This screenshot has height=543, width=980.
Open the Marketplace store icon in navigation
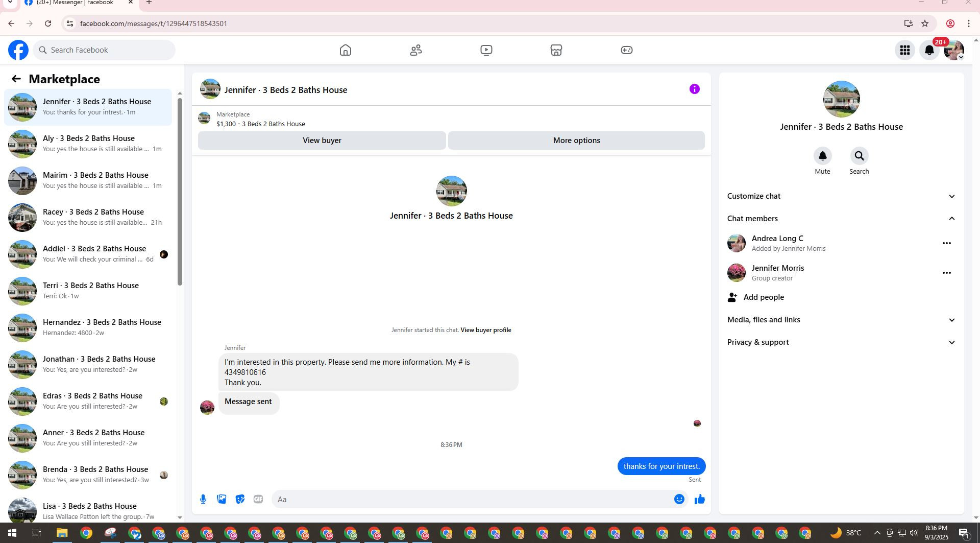pyautogui.click(x=556, y=50)
